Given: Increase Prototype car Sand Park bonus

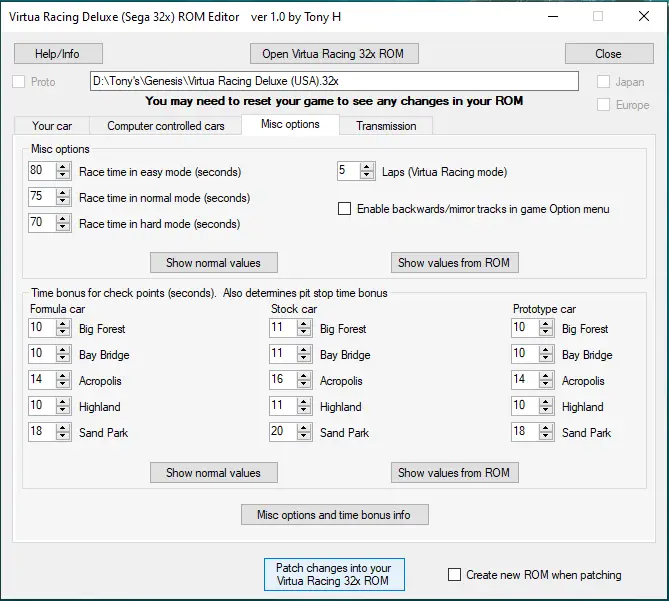Looking at the screenshot, I should (x=546, y=428).
